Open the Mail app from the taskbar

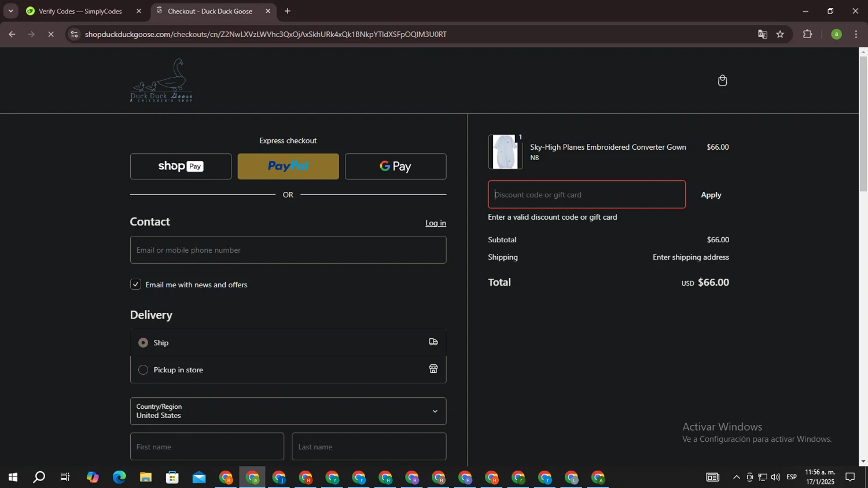coord(199,478)
